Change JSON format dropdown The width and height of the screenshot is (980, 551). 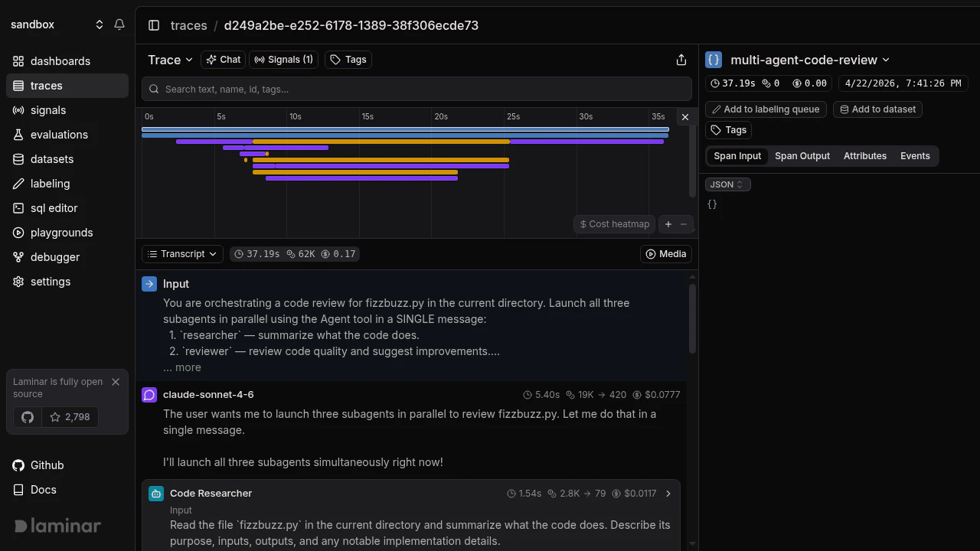click(728, 184)
